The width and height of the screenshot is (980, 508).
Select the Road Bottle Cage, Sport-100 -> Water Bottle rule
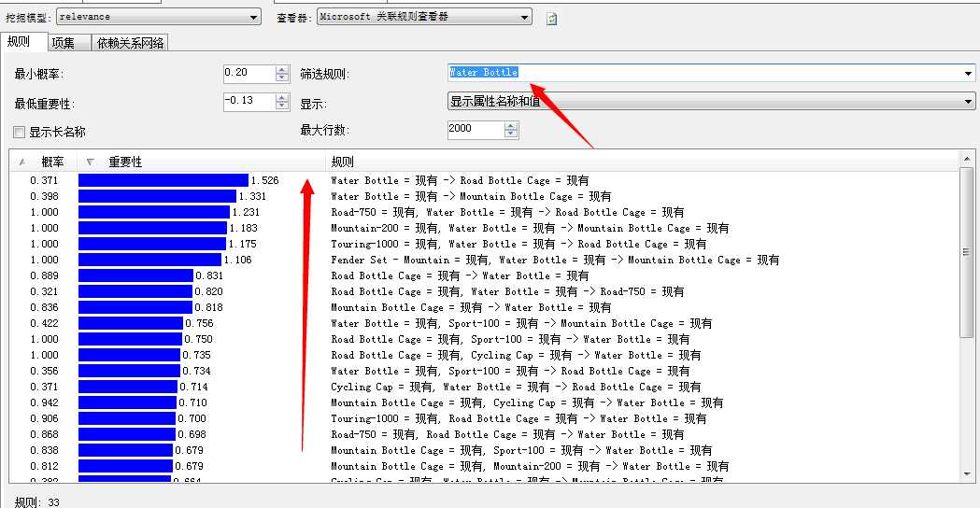(484, 339)
